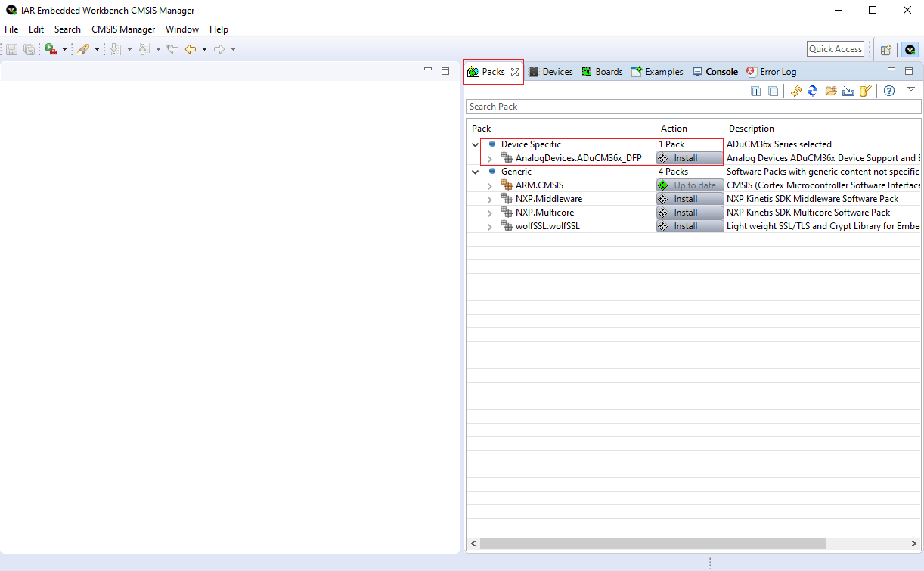
Task: Click the Next Annotation icon
Action: [x=116, y=49]
